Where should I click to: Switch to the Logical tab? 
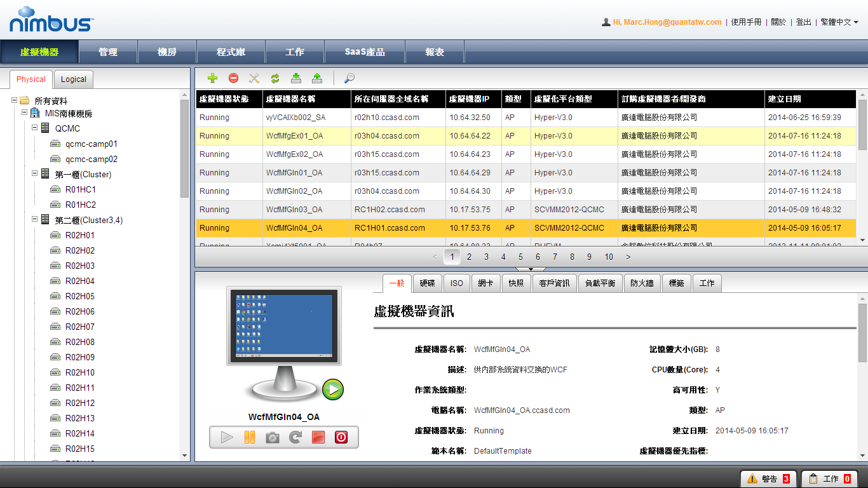point(74,79)
